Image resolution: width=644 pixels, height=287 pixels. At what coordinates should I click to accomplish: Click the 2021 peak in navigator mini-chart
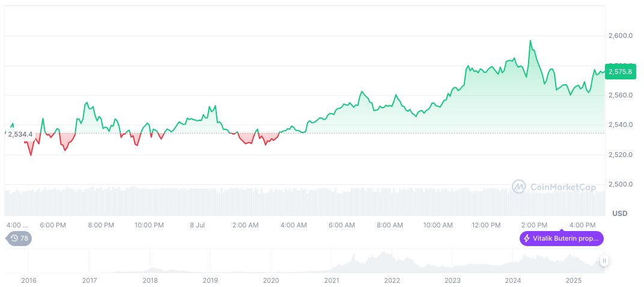click(354, 257)
